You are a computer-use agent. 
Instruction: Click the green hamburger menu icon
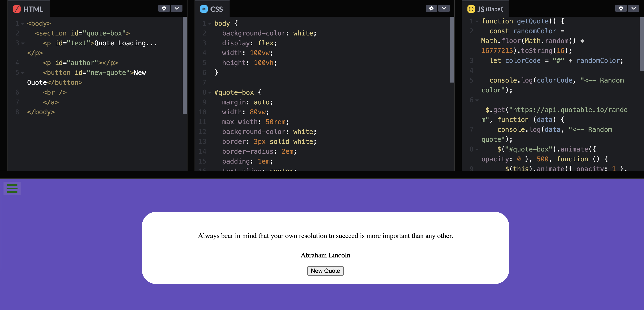pyautogui.click(x=12, y=188)
